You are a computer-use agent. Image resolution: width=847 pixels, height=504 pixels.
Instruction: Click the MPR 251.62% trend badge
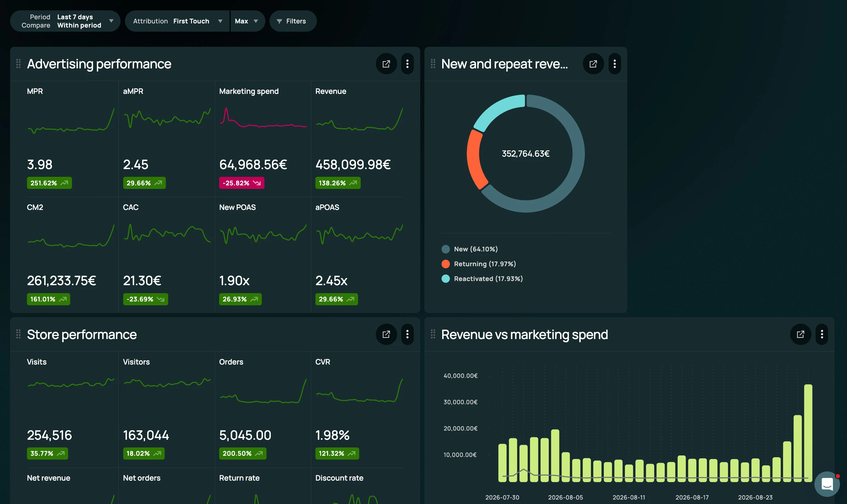49,183
